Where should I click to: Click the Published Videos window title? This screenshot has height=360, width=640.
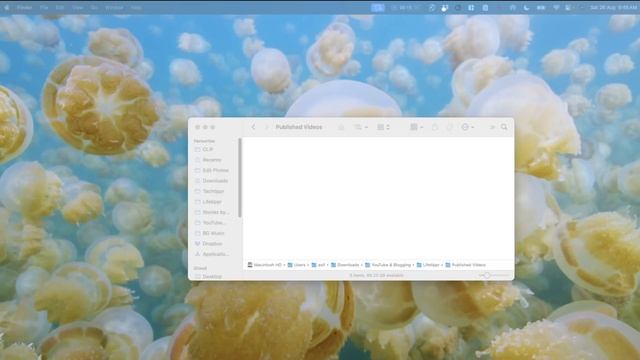pos(299,127)
